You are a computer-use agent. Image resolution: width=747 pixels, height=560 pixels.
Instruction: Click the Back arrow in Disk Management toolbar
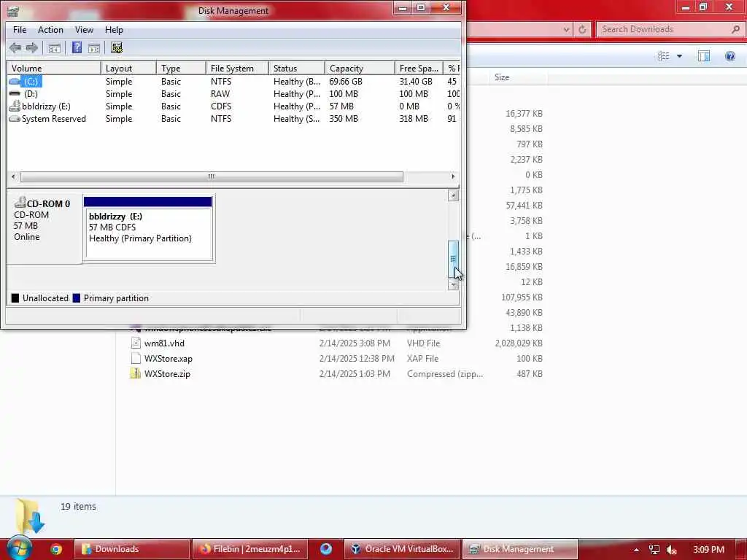coord(15,47)
